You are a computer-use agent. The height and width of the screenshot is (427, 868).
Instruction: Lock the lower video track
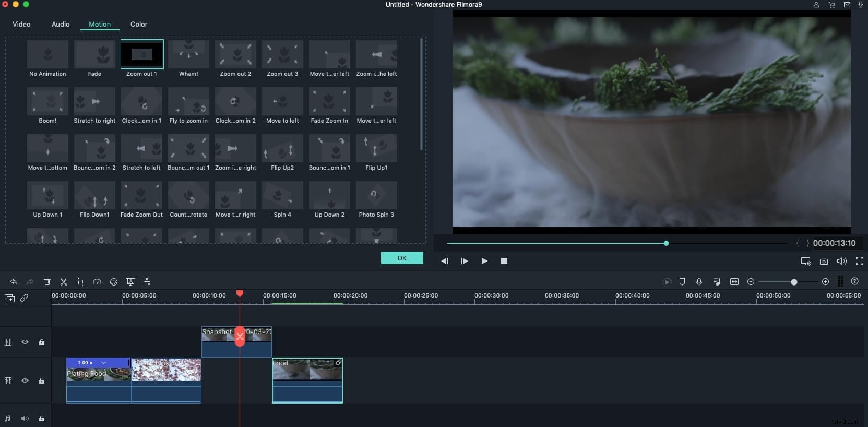[42, 381]
